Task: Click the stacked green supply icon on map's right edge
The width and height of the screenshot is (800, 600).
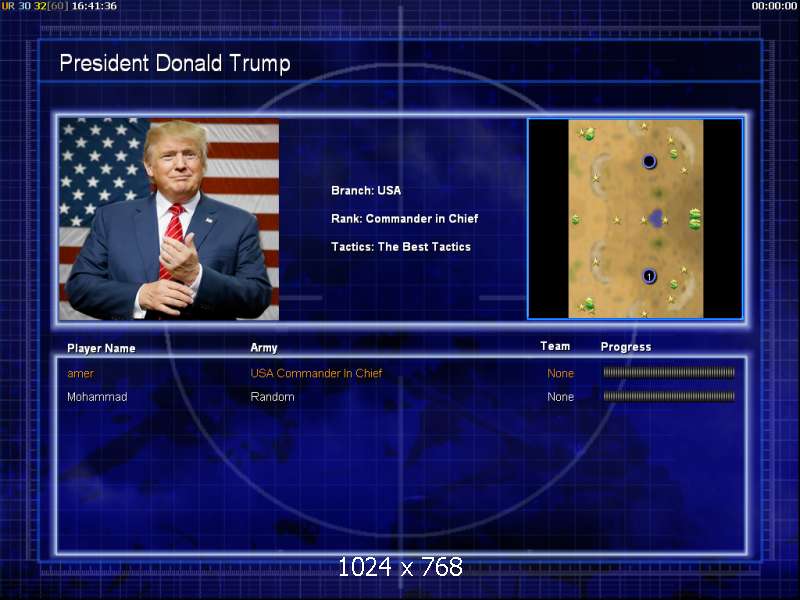Action: point(694,219)
